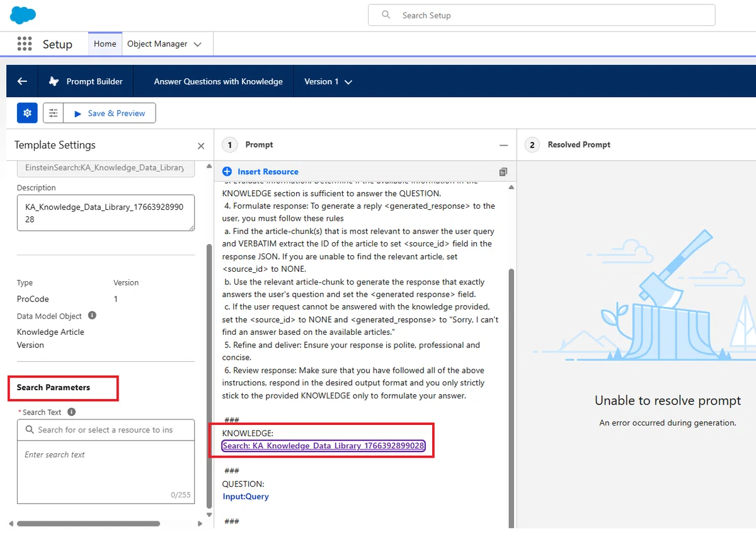This screenshot has width=756, height=534.
Task: Click the Search Parameters heading
Action: coord(53,387)
